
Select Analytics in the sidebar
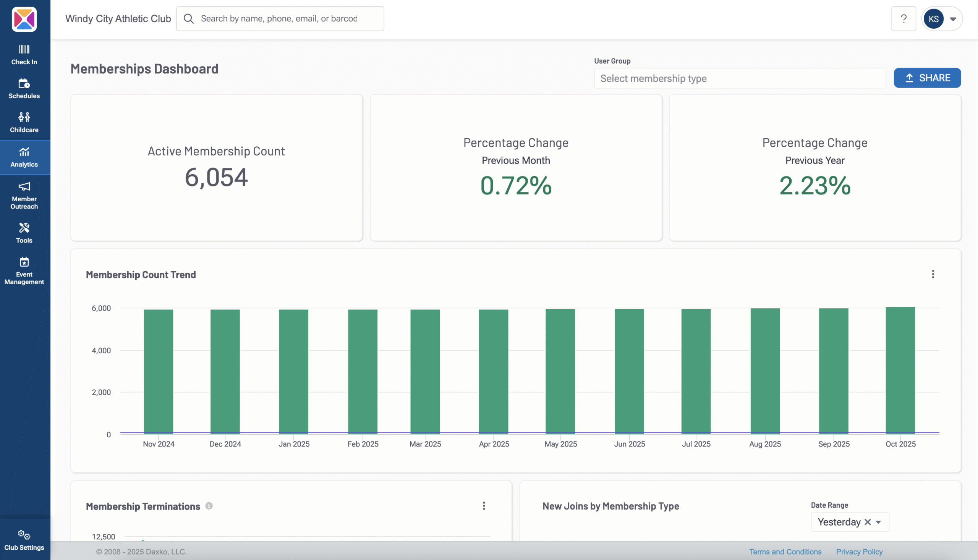click(24, 157)
